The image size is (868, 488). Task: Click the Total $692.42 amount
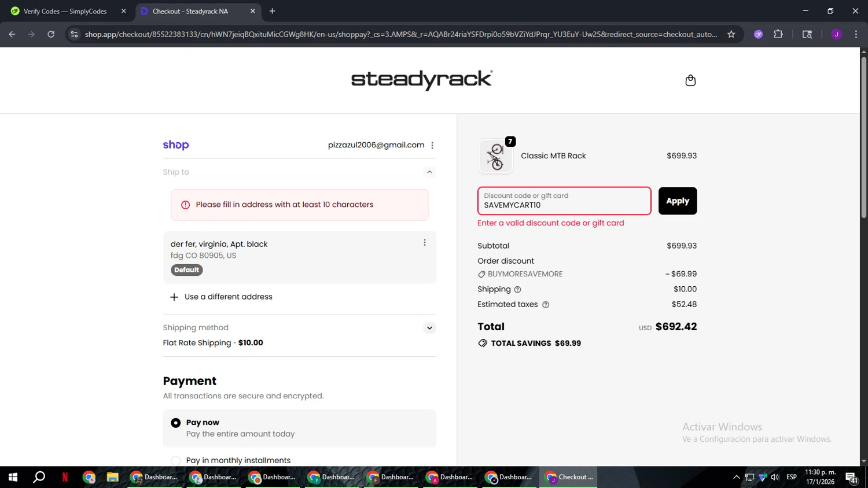point(676,327)
